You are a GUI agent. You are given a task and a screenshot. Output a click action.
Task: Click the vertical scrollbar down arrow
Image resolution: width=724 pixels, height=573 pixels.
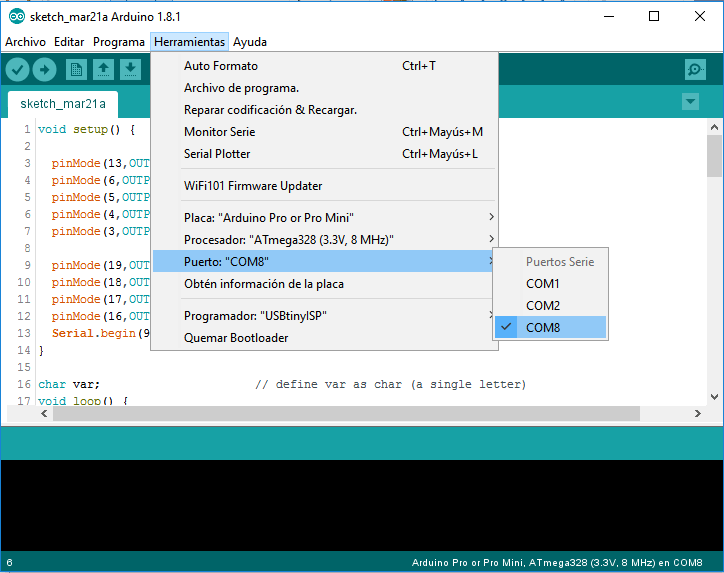[714, 396]
